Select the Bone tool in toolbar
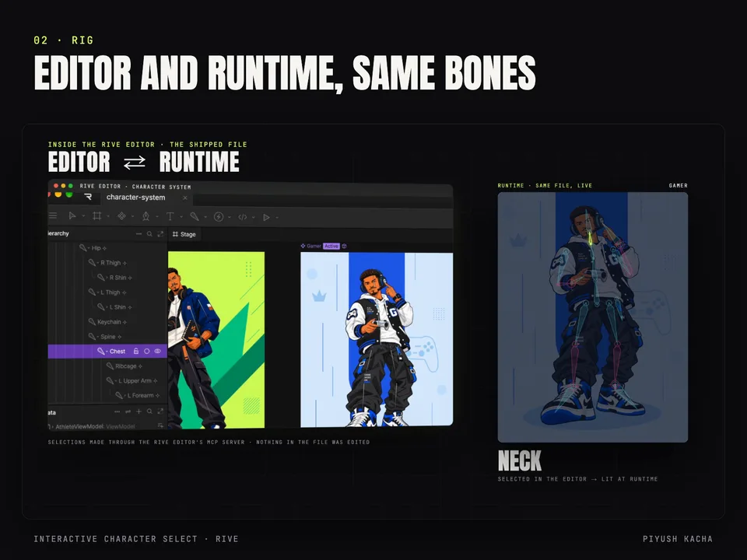The width and height of the screenshot is (747, 560). tap(194, 217)
